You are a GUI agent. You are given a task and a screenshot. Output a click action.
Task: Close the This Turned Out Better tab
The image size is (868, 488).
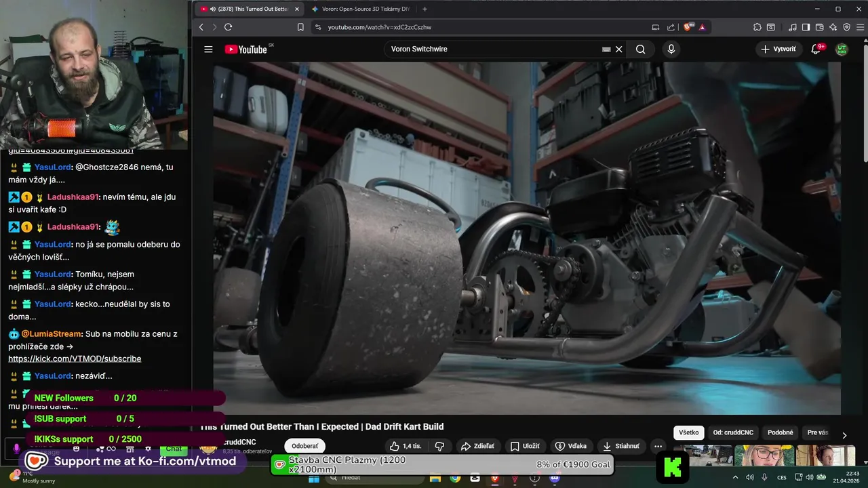(x=297, y=9)
